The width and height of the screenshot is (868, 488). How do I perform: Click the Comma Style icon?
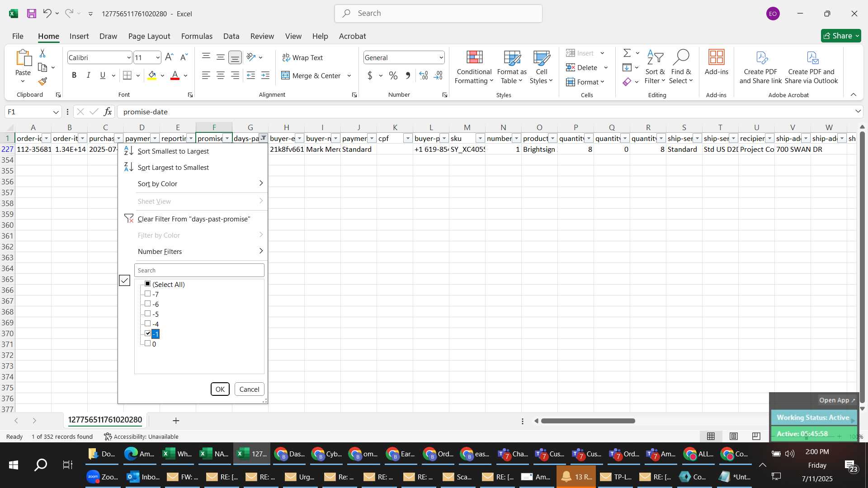[408, 75]
